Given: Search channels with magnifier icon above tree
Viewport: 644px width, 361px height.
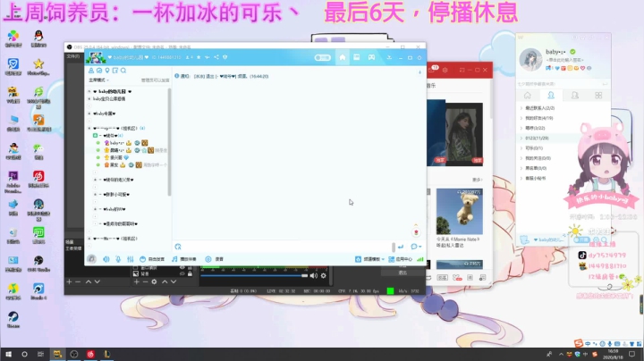Looking at the screenshot, I should click(123, 71).
